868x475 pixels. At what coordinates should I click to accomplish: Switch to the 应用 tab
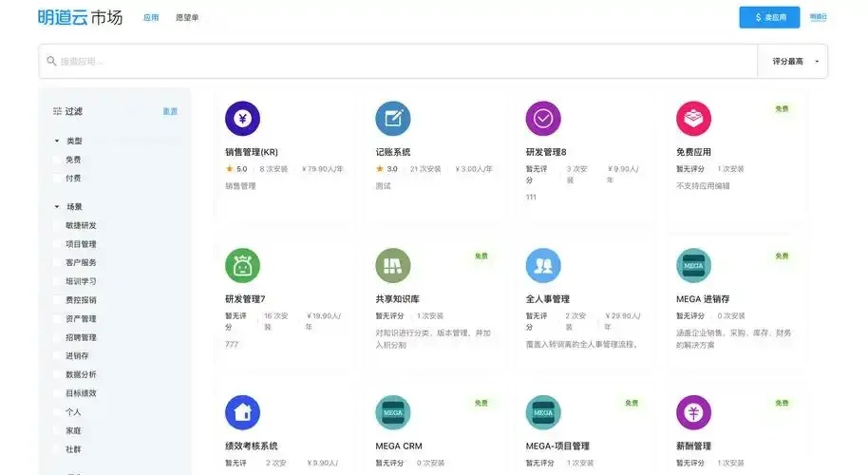click(151, 18)
